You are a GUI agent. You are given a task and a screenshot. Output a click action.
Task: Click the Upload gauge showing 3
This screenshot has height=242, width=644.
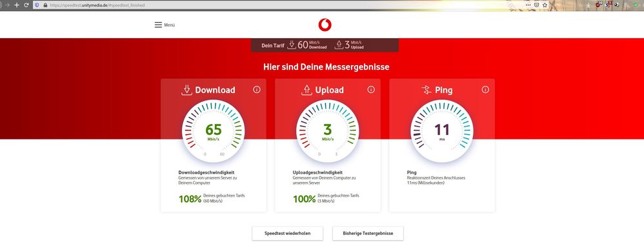click(x=327, y=131)
